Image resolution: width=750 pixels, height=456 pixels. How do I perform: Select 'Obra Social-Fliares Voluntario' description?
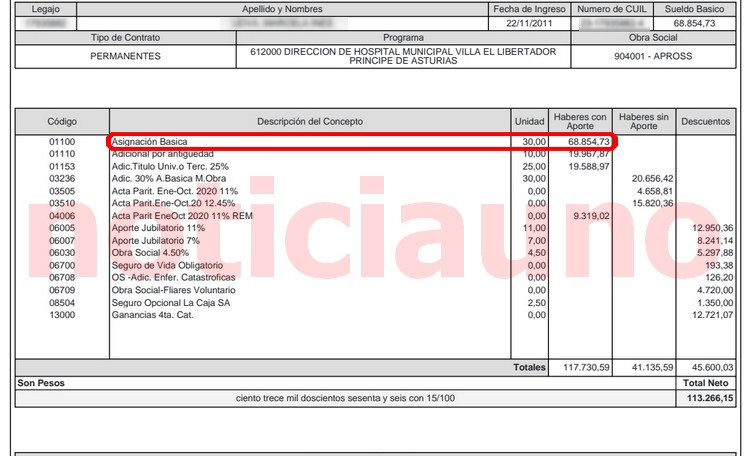point(173,290)
